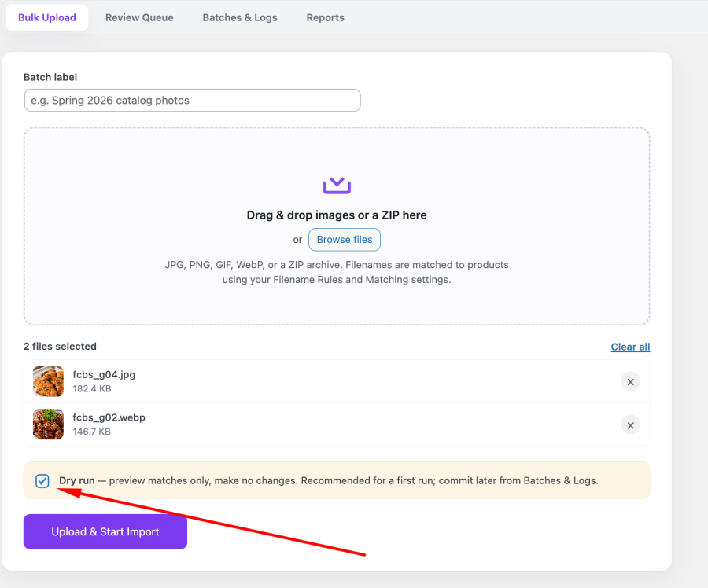Screen dimensions: 708x588
Task: Open the fcbs_g02.webp glazed chicken thumbnail
Action: (x=48, y=424)
